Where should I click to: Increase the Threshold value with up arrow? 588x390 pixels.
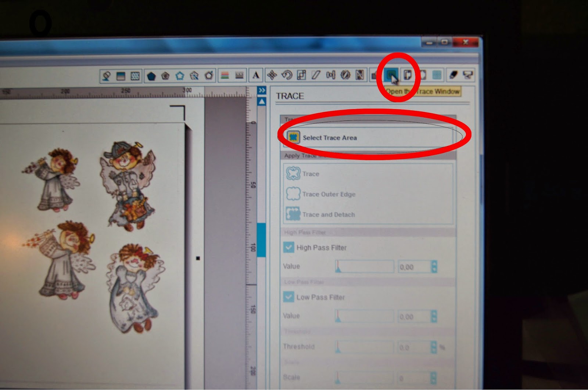[434, 344]
